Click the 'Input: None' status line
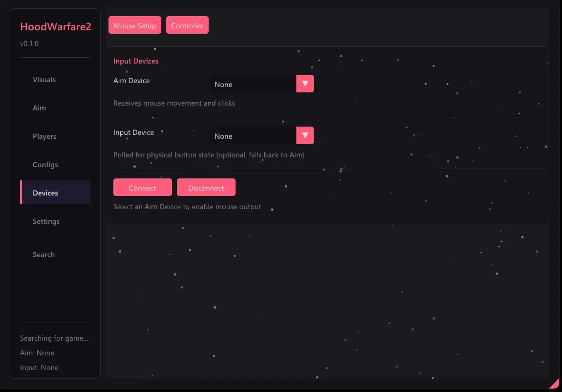 click(40, 368)
